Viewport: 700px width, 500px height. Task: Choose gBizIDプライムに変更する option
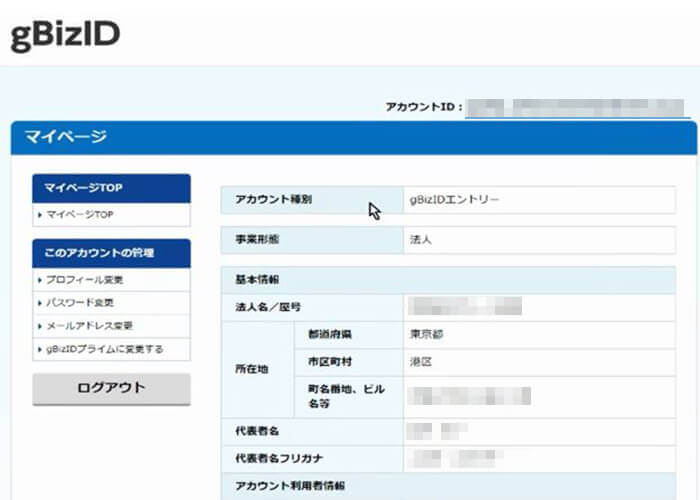pos(105,349)
